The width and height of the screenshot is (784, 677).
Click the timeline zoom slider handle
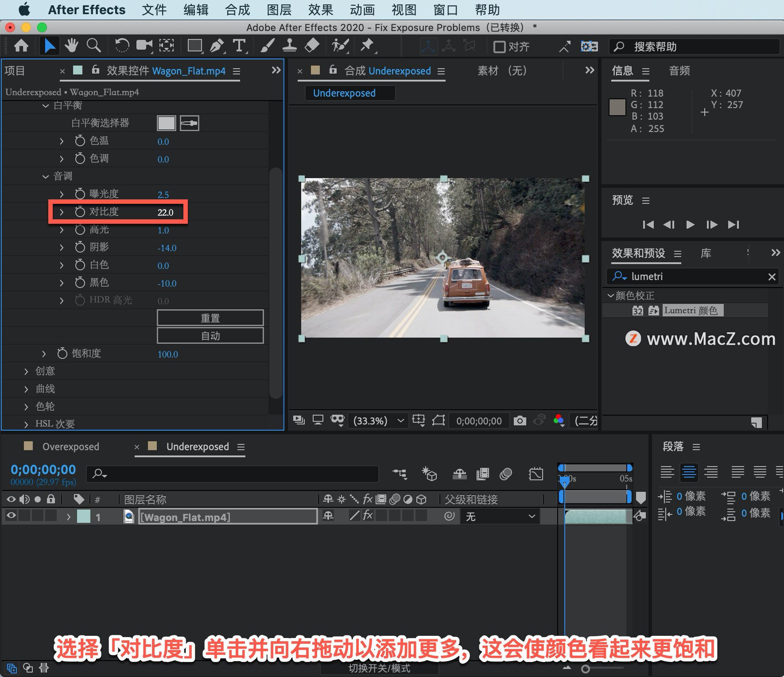tap(586, 669)
